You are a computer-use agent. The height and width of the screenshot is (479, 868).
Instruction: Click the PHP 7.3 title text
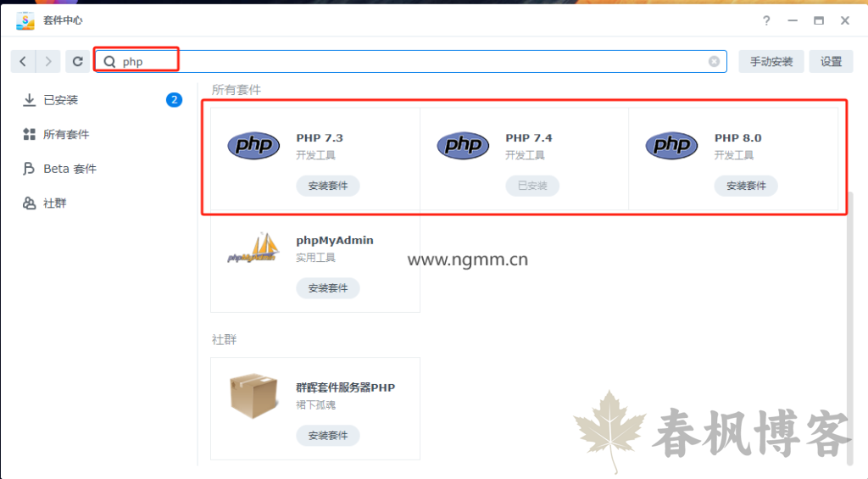pos(320,138)
